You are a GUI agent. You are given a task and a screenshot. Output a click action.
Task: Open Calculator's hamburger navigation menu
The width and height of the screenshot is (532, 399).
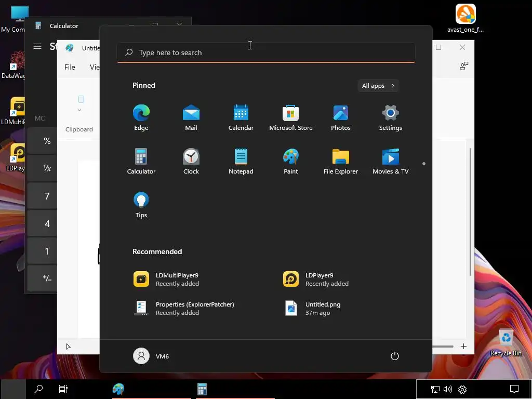tap(37, 46)
